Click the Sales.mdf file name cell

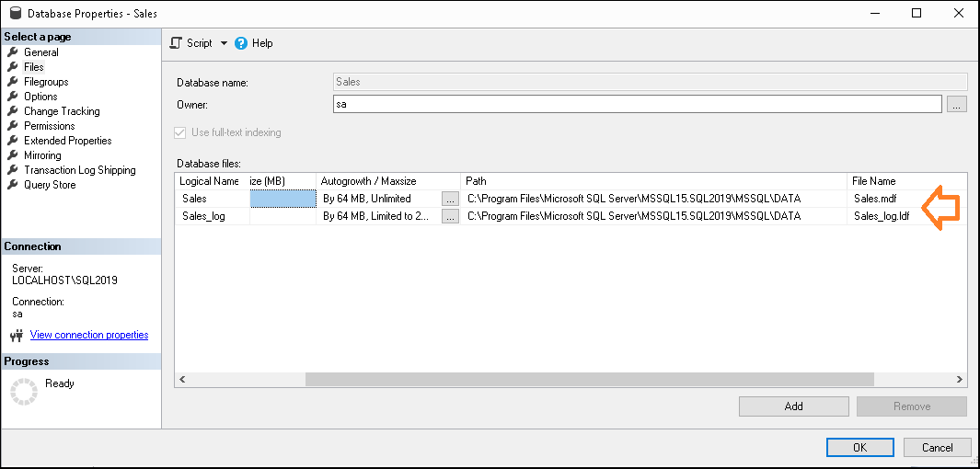click(x=907, y=199)
